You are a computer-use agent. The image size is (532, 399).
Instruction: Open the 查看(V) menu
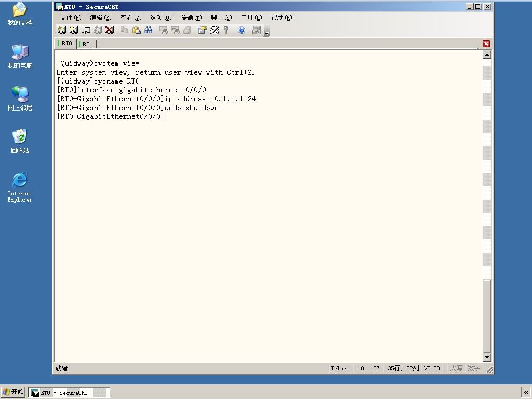click(130, 17)
